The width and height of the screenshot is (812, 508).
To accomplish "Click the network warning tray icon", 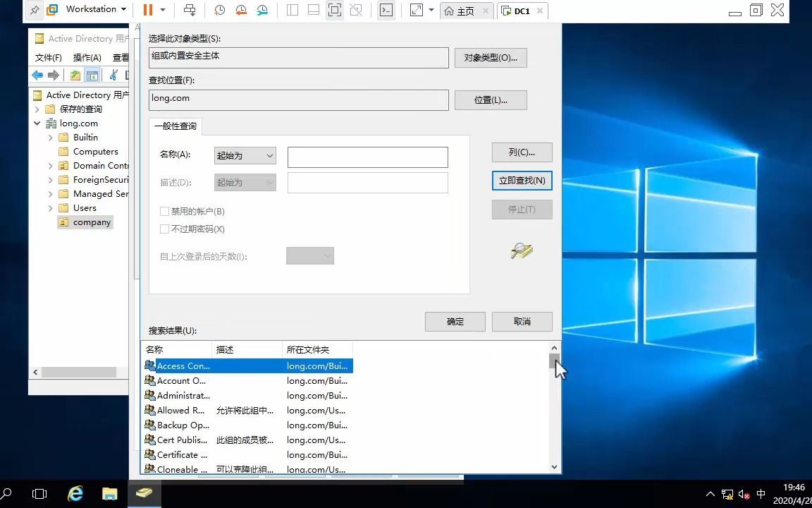I will click(727, 494).
